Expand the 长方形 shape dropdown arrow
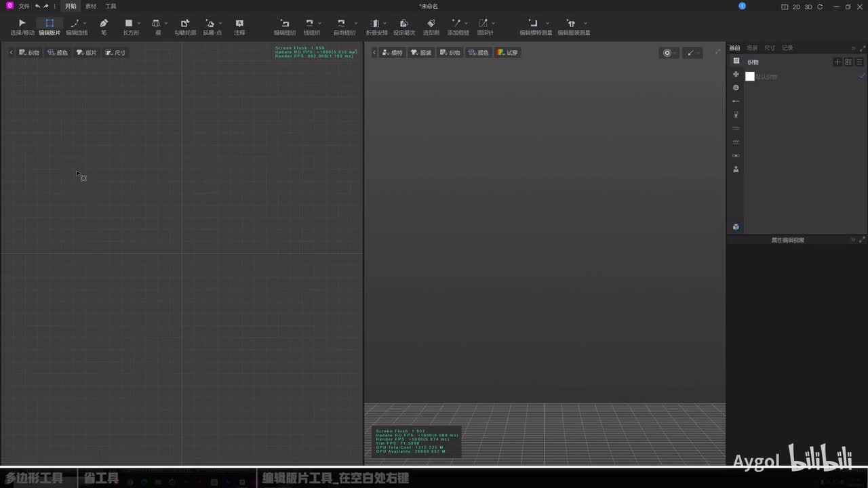Viewport: 868px width, 488px height. pyautogui.click(x=139, y=23)
